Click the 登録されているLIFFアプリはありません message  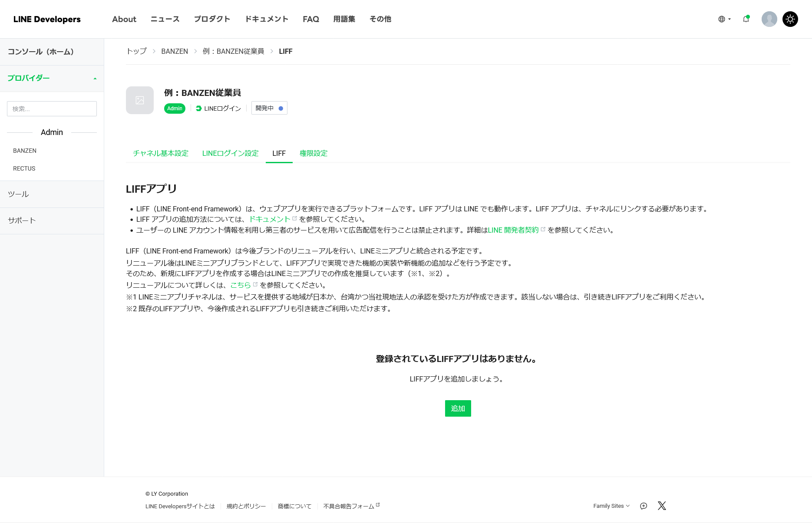point(458,359)
